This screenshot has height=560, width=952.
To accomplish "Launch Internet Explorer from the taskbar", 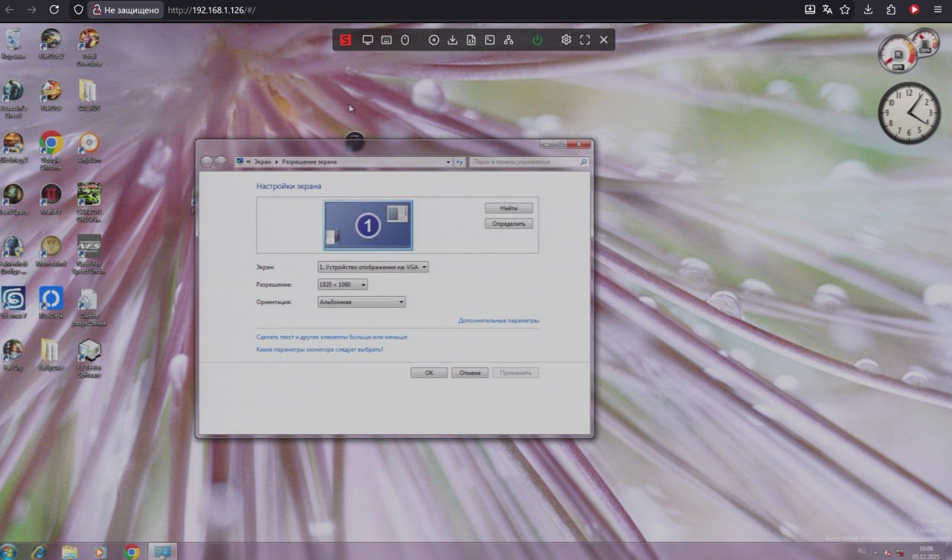I will click(39, 552).
